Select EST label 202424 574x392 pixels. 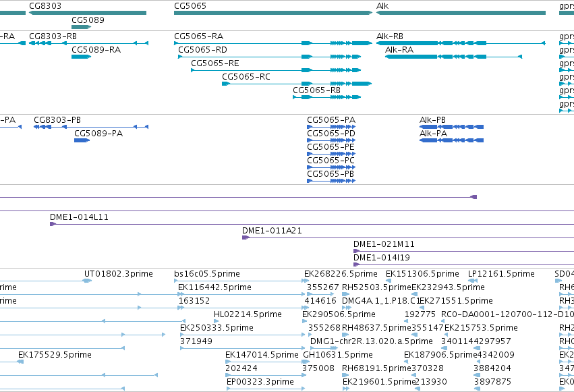241,368
